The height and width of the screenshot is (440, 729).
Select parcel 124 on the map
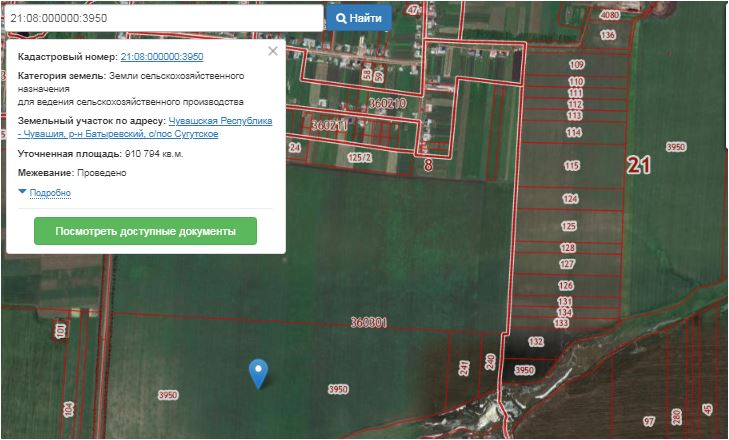tap(570, 199)
